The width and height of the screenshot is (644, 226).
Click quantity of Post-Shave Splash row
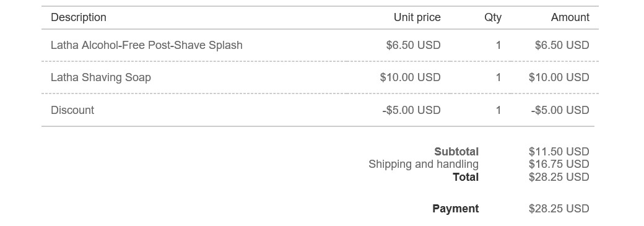tap(498, 45)
